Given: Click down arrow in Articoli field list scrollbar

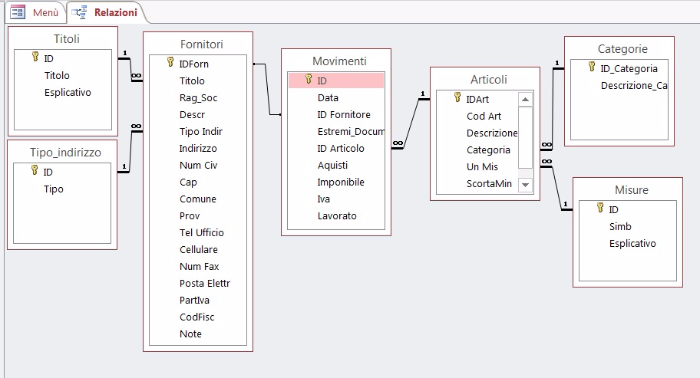Looking at the screenshot, I should [x=525, y=185].
